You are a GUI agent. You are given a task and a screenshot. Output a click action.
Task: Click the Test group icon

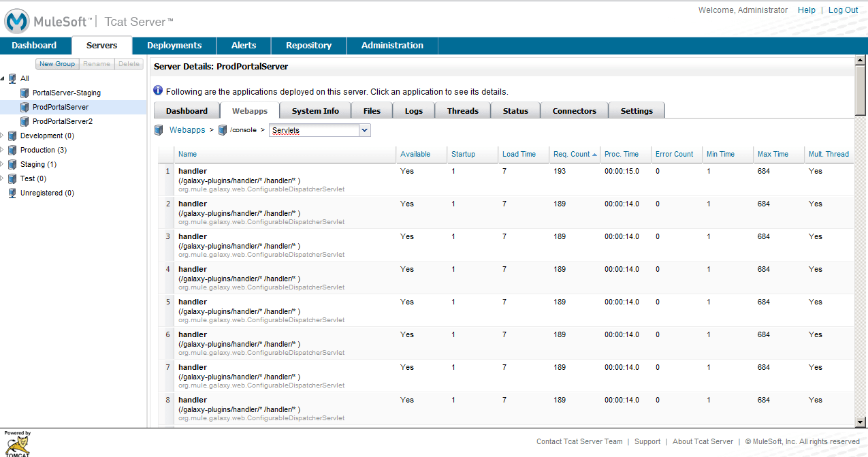[12, 178]
